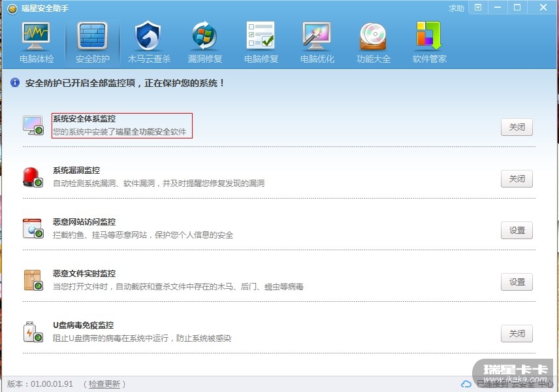Turn off 系统漏洞监控 with 关闭 button

click(x=517, y=179)
